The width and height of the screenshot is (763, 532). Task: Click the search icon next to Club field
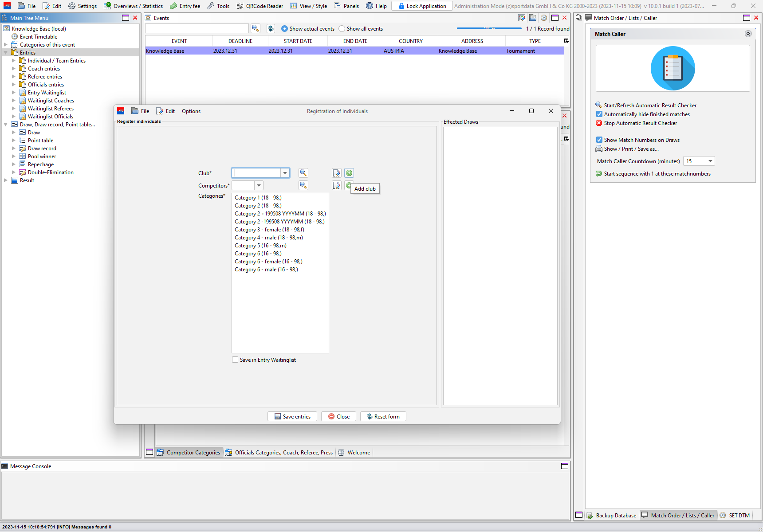tap(303, 173)
